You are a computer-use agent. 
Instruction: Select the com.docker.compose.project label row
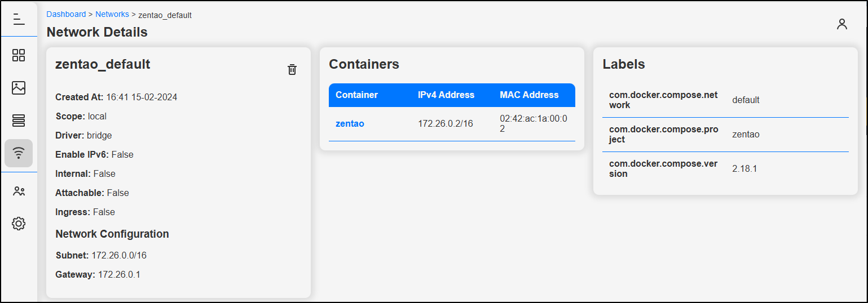[x=725, y=135]
